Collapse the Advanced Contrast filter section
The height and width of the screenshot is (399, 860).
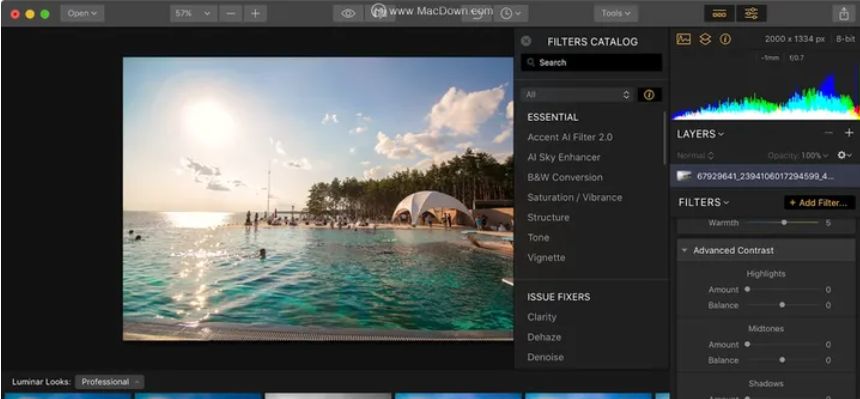684,250
